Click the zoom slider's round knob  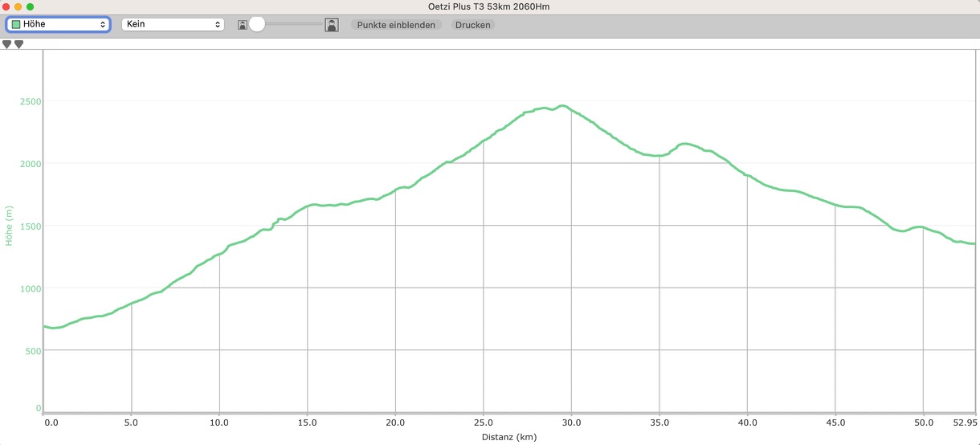pos(257,25)
